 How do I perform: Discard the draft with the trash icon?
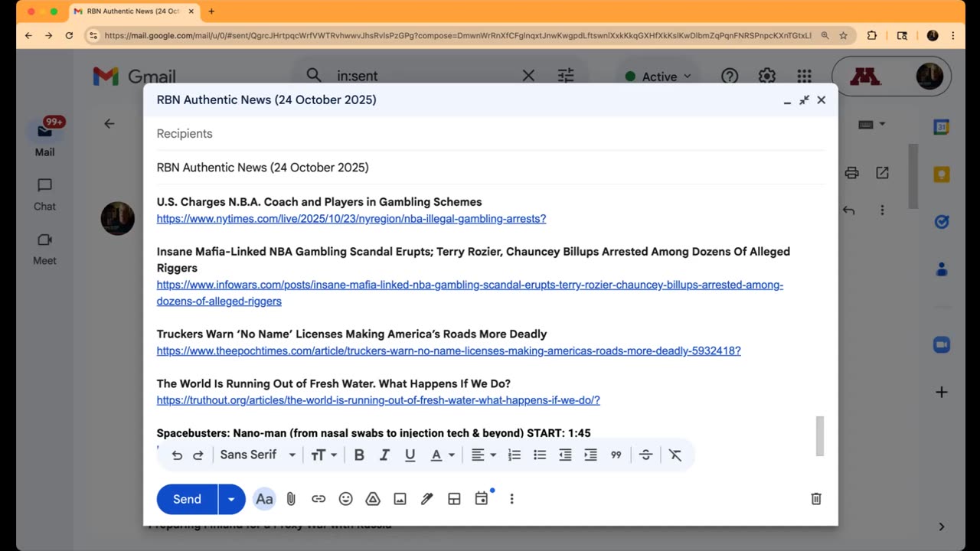816,499
